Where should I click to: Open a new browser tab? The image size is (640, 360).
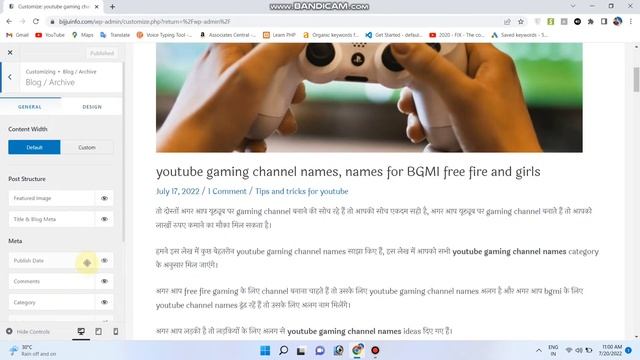point(112,7)
